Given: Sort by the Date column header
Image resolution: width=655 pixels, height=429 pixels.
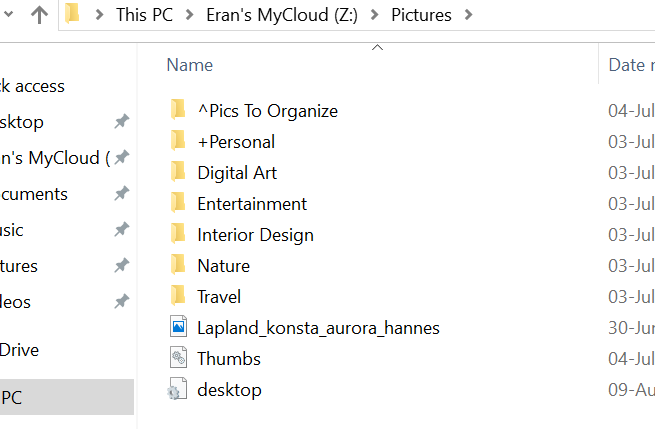Looking at the screenshot, I should click(631, 65).
